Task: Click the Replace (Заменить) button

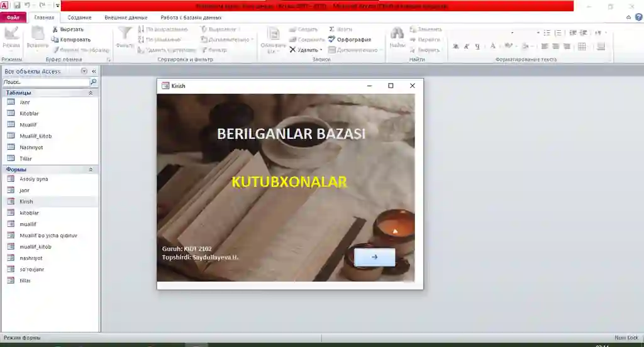Action: click(426, 29)
